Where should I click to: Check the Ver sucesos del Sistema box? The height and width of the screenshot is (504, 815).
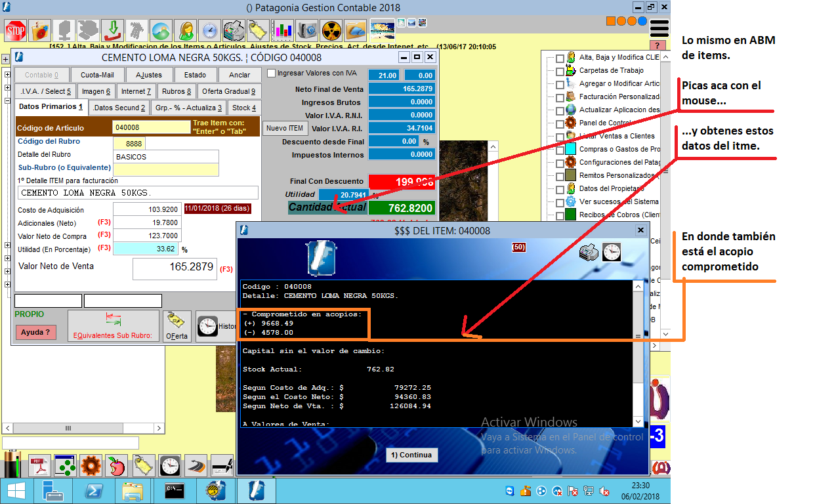560,203
